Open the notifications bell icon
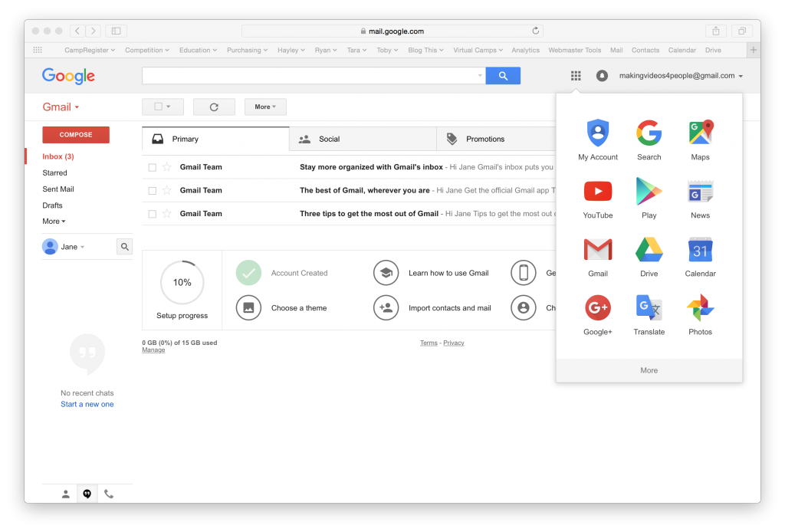The image size is (785, 532). 602,76
